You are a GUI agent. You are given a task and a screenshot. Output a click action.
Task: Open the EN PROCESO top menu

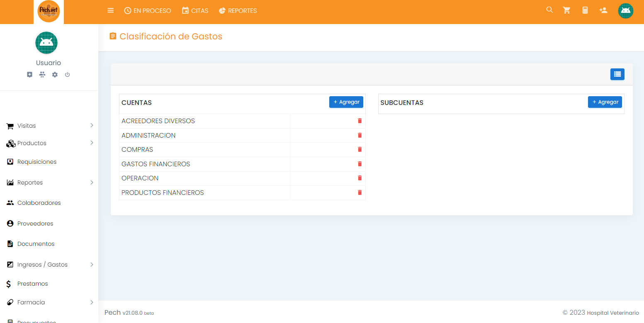coord(148,11)
